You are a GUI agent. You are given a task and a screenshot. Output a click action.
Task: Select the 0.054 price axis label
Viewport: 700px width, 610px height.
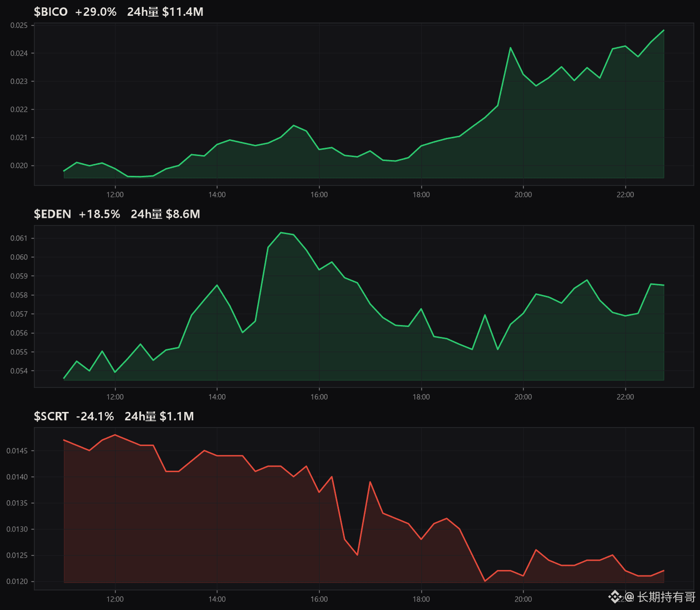tap(19, 371)
